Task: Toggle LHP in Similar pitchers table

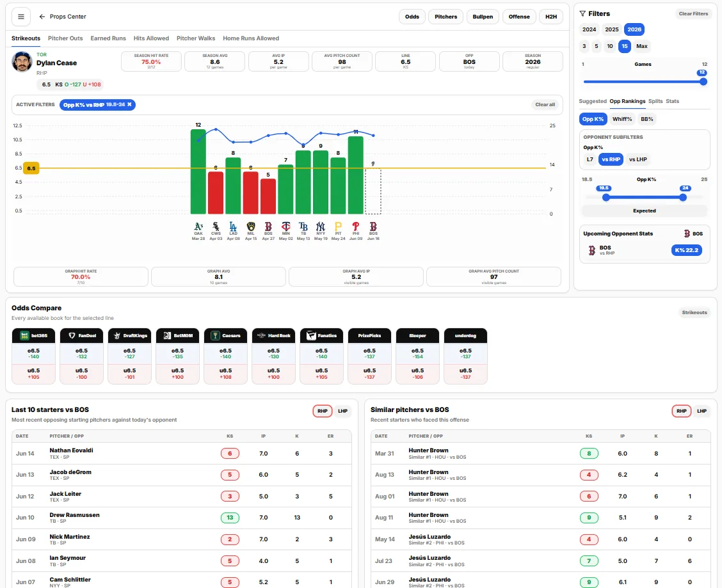Action: [x=702, y=411]
